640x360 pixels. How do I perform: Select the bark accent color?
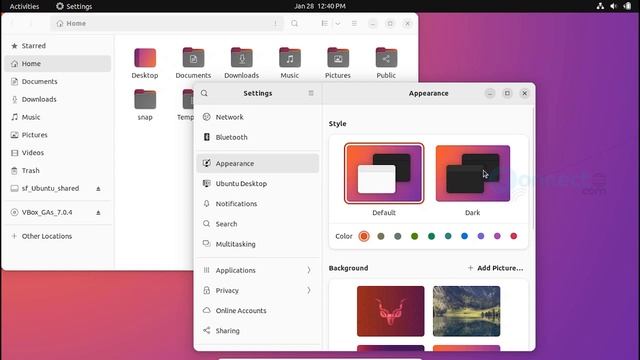(381, 236)
